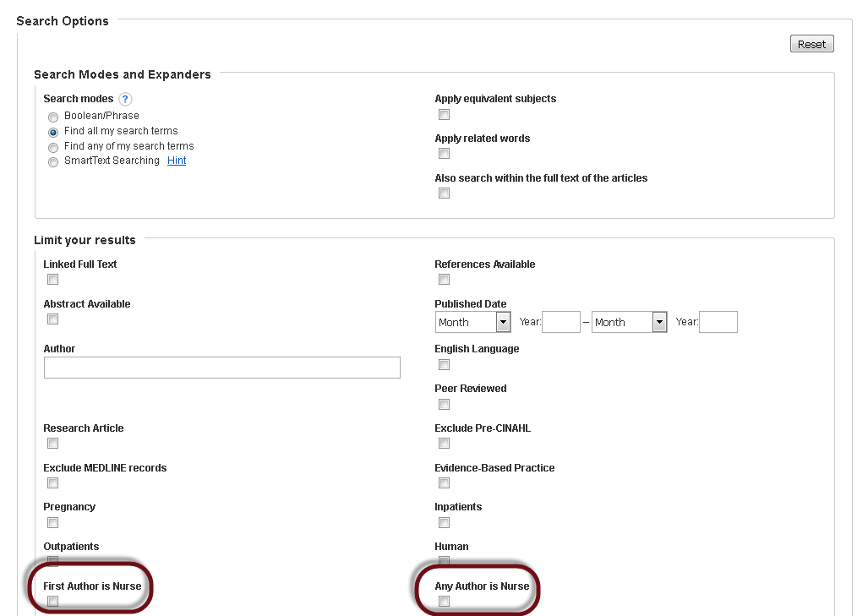Click the Search Modes and Expanders heading
857x616 pixels.
pos(123,74)
